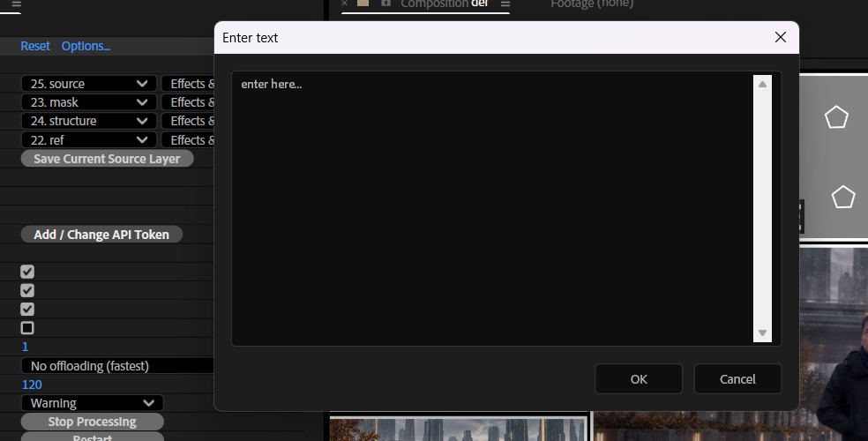Click into the 'enter here...' text area
This screenshot has height=441, width=868.
pyautogui.click(x=491, y=209)
